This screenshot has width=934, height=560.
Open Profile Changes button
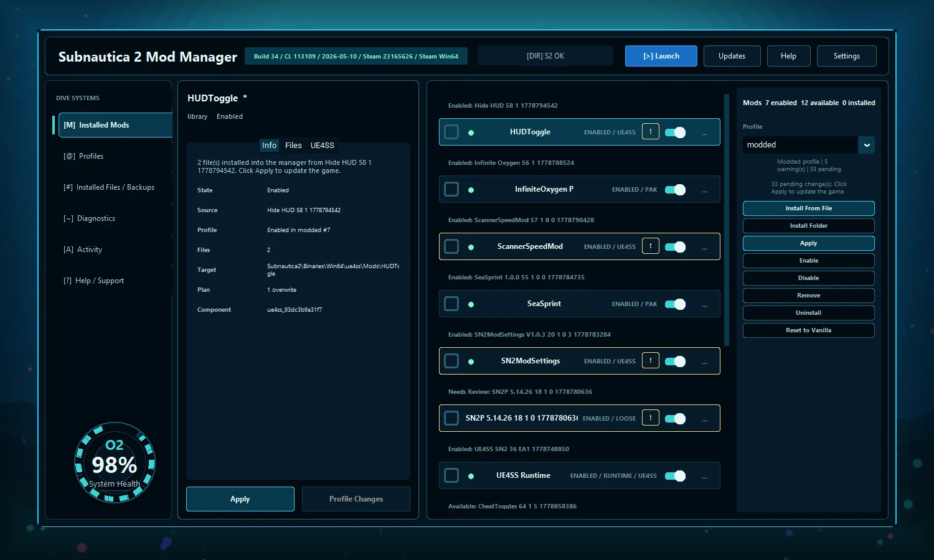(x=356, y=499)
